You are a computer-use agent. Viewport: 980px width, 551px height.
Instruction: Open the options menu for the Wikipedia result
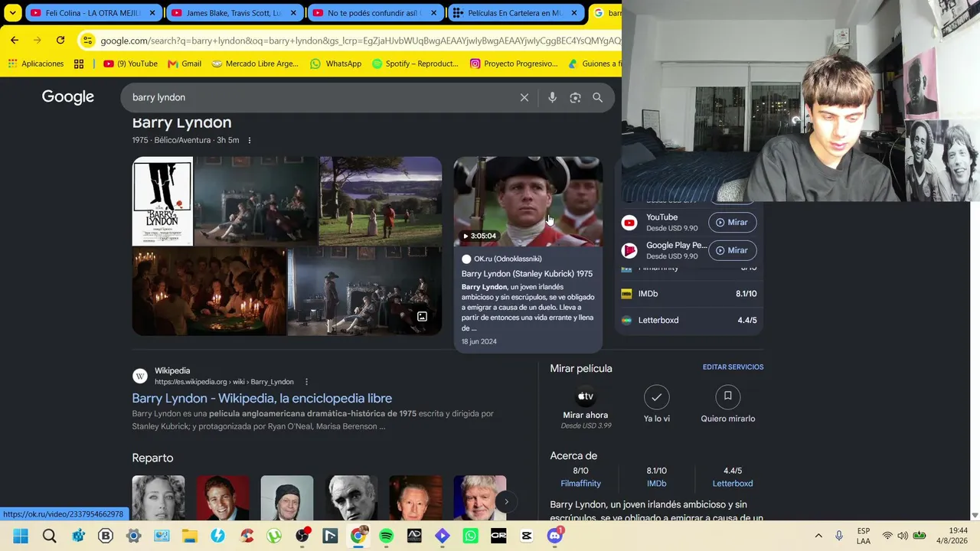point(306,382)
